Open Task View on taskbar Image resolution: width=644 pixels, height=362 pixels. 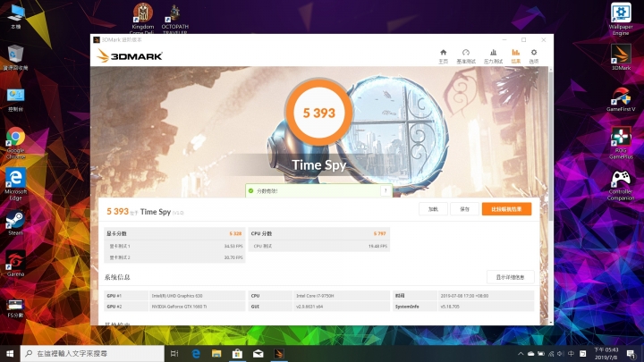pos(174,353)
